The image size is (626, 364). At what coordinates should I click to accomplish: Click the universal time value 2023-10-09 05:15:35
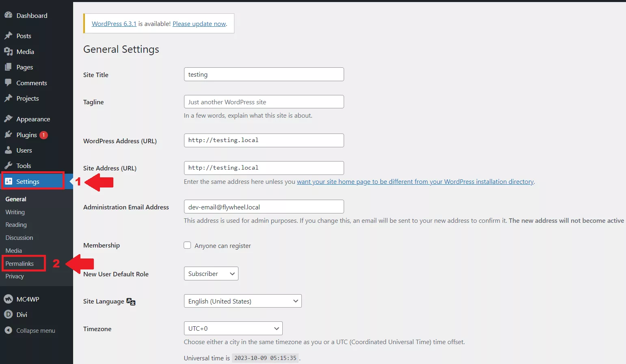pyautogui.click(x=265, y=358)
